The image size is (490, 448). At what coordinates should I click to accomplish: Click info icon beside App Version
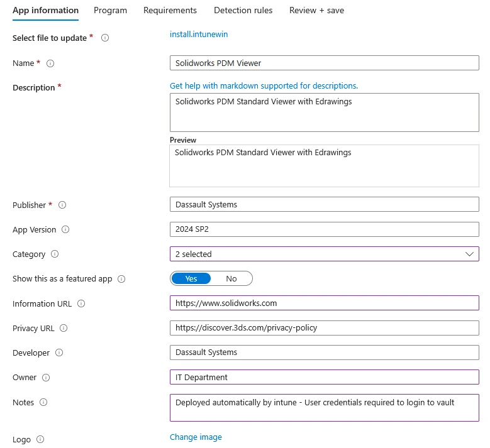click(65, 229)
